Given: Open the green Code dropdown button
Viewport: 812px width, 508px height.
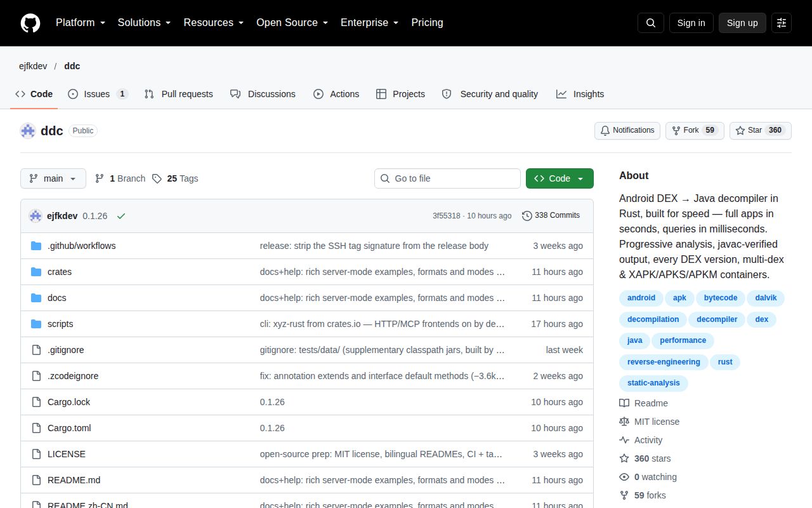Looking at the screenshot, I should click(x=560, y=178).
